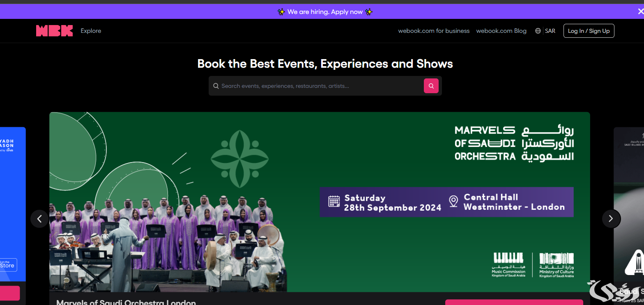
Task: Click the magnifier icon inside search field
Action: 216,86
